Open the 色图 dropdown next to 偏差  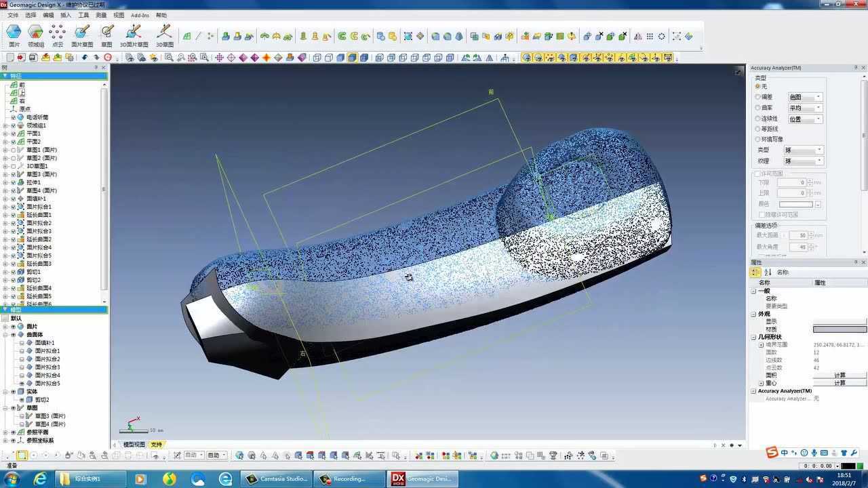805,97
